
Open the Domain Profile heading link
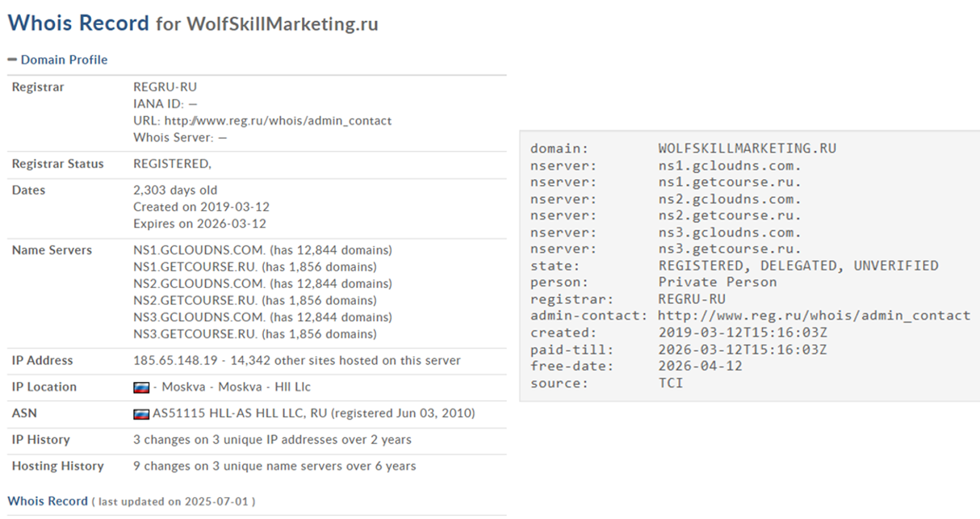(x=64, y=59)
